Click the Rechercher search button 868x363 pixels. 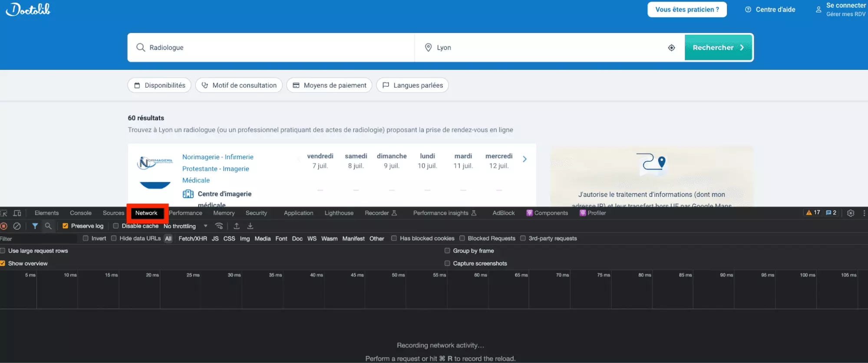coord(718,48)
